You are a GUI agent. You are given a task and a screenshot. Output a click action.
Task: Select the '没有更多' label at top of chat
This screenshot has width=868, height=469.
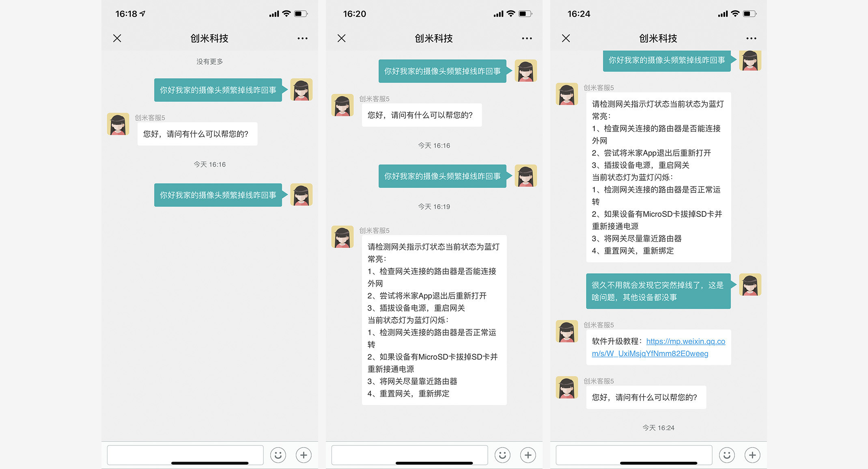210,61
